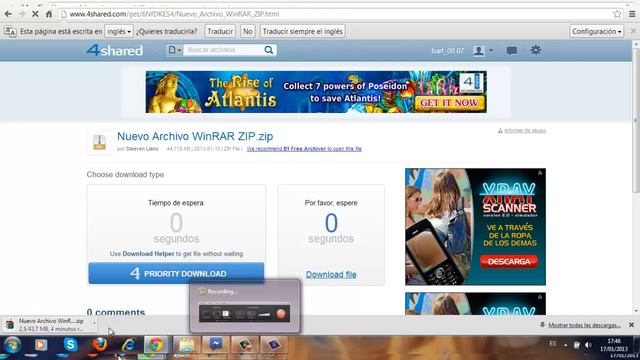The height and width of the screenshot is (360, 640).
Task: Switch to Chrome taskbar icon
Action: [x=156, y=345]
